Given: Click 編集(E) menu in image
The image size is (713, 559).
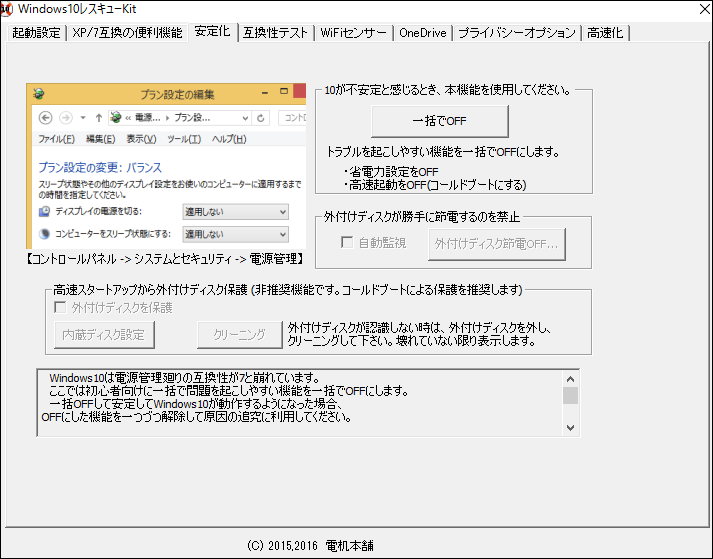Looking at the screenshot, I should click(x=100, y=139).
